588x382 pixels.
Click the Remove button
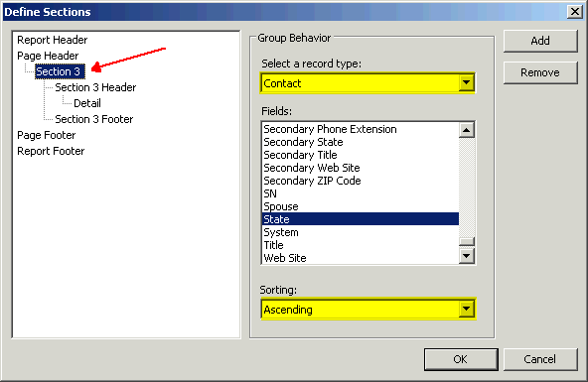(x=540, y=72)
